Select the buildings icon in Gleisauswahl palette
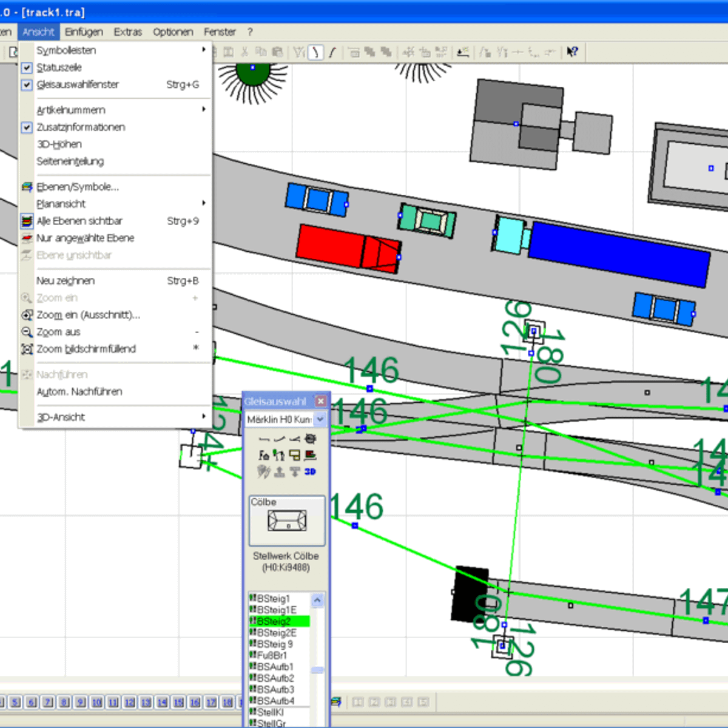The height and width of the screenshot is (728, 728). pos(264,455)
